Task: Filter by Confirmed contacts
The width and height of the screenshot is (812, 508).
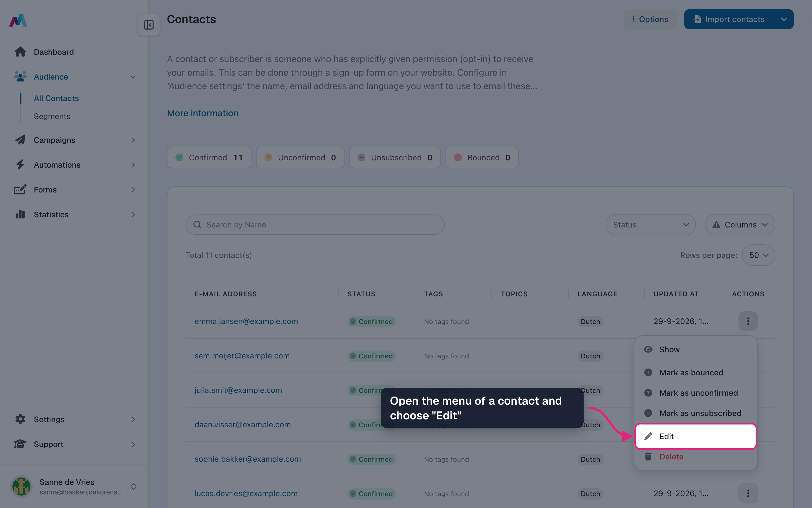Action: click(x=209, y=157)
